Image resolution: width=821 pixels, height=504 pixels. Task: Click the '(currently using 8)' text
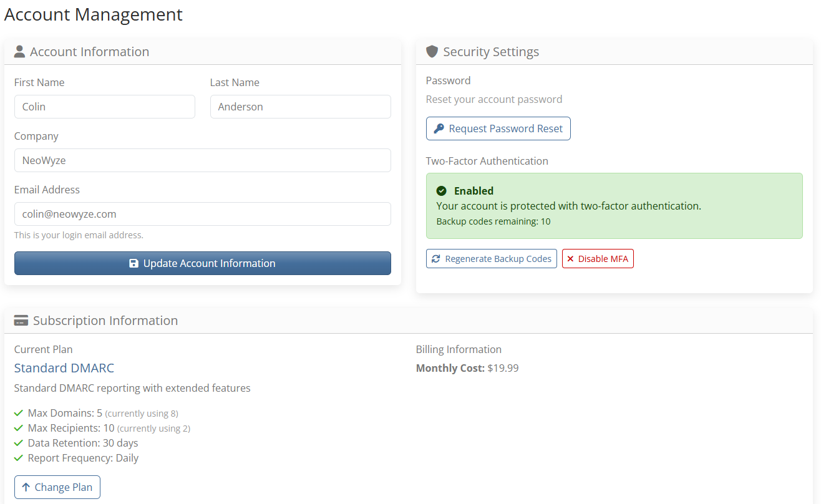click(x=142, y=414)
